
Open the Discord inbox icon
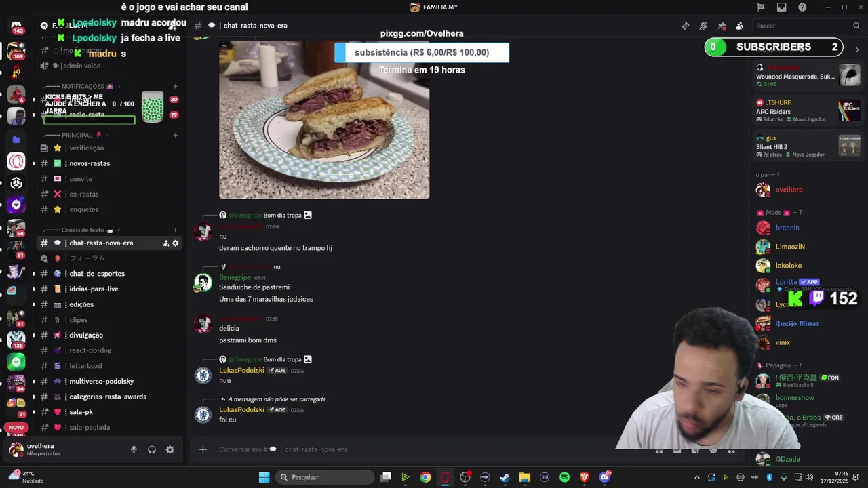781,7
